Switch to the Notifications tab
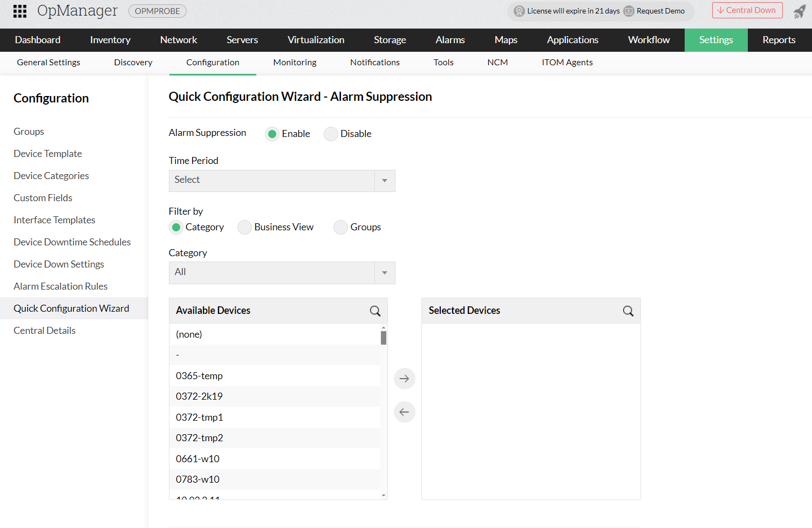The width and height of the screenshot is (812, 528). point(374,63)
